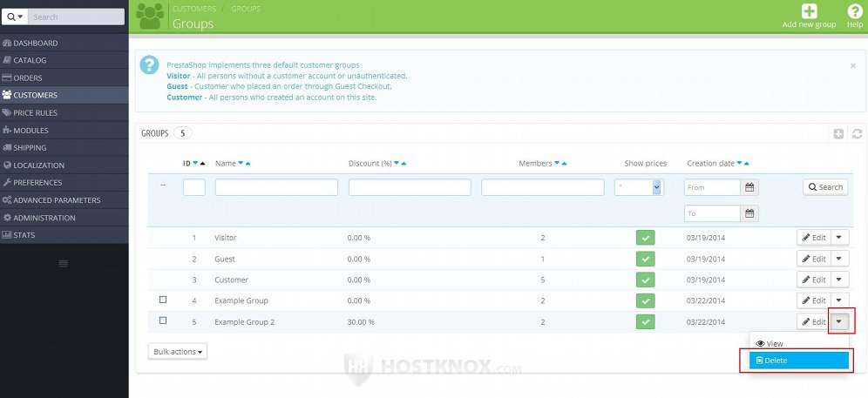The image size is (868, 398).
Task: Sort Name column descending
Action: point(241,164)
